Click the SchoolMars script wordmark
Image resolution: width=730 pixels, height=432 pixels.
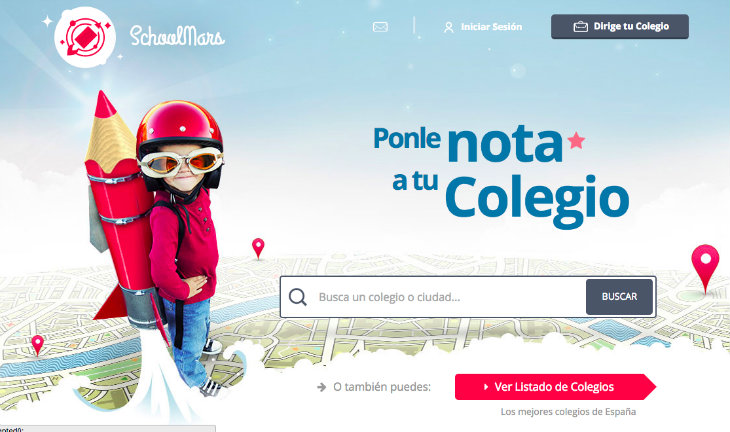(177, 36)
